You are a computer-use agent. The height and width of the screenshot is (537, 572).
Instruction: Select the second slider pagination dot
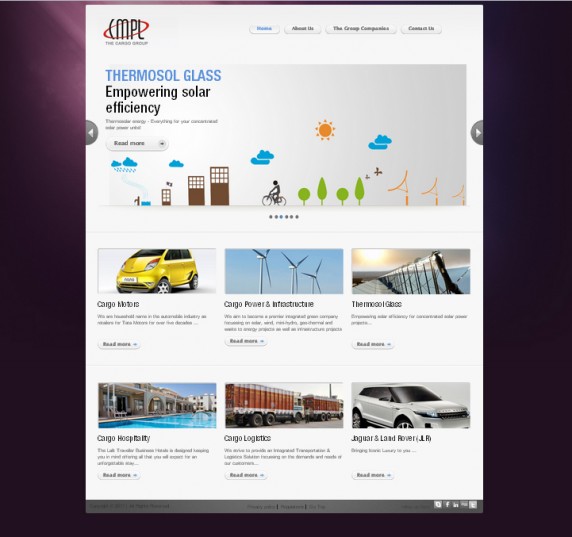276,217
